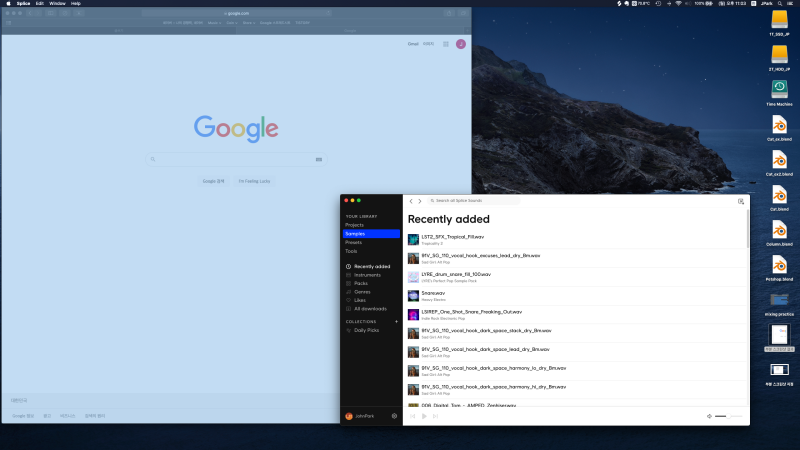Select Presets in Your Library
This screenshot has height=450, width=800.
(x=353, y=242)
